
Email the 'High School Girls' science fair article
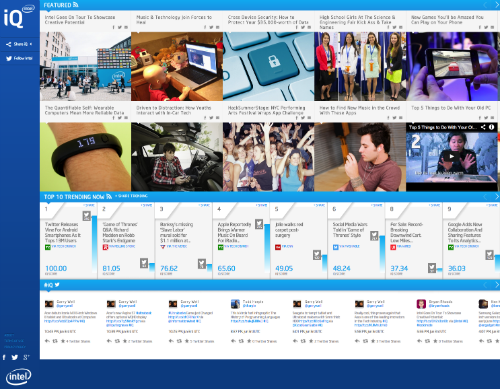(x=401, y=27)
